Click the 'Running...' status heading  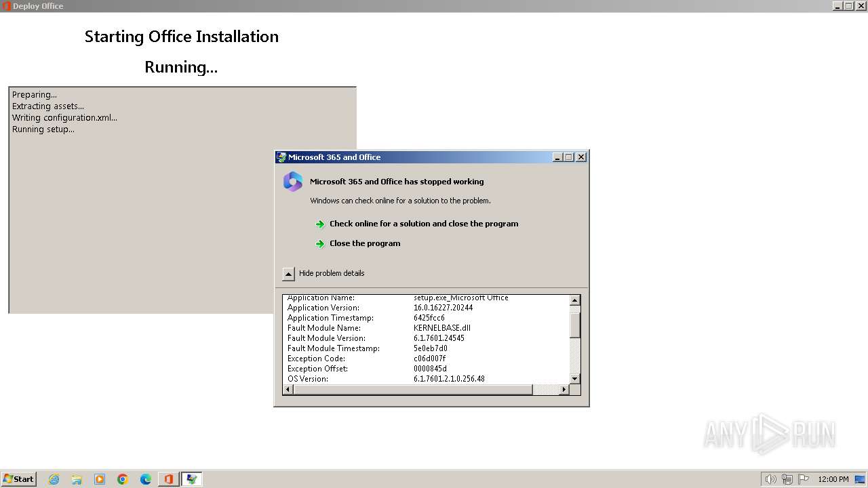[x=181, y=67]
